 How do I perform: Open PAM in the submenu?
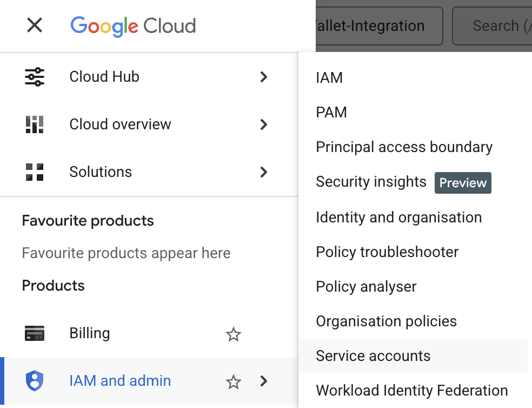(x=331, y=112)
